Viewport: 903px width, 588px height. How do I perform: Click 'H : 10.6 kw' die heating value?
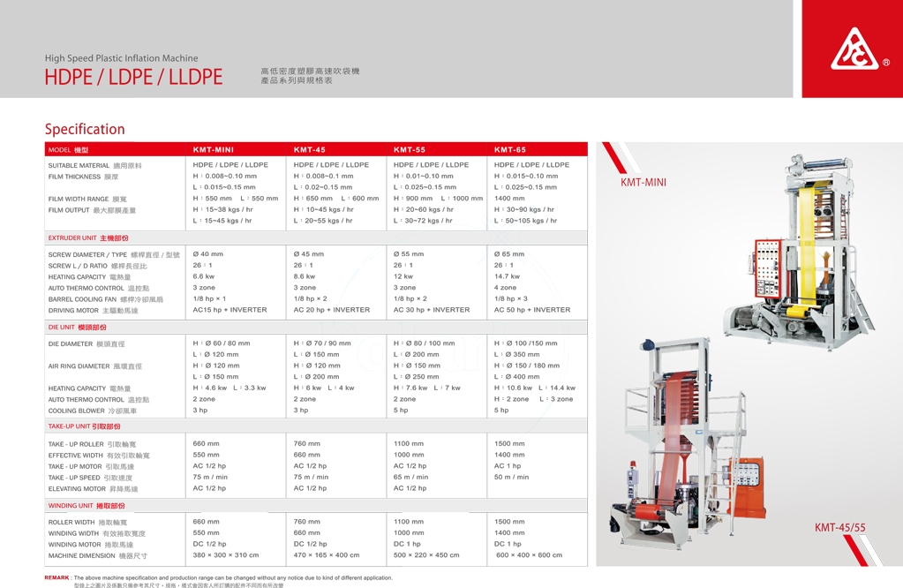click(513, 388)
